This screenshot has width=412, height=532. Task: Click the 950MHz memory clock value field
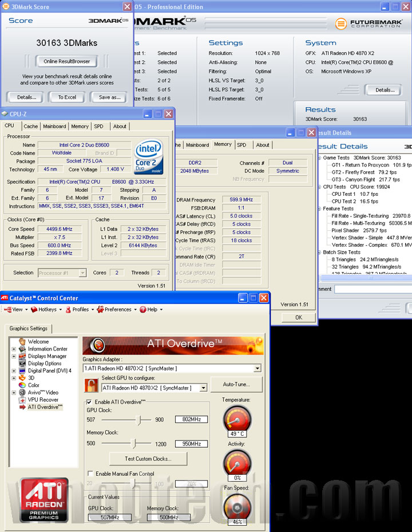tap(191, 444)
